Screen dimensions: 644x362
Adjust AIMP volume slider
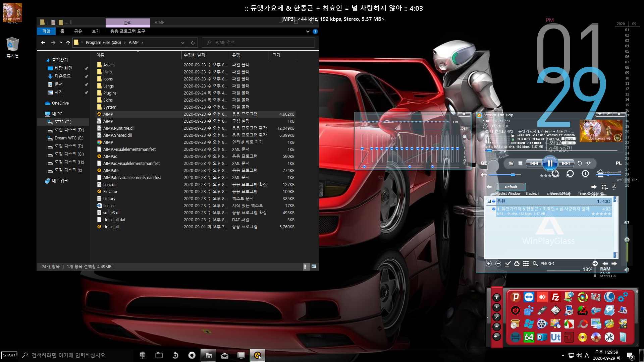pyautogui.click(x=505, y=175)
